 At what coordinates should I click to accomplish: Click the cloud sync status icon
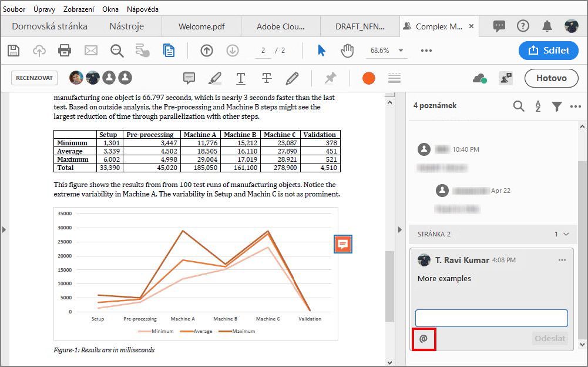point(480,78)
